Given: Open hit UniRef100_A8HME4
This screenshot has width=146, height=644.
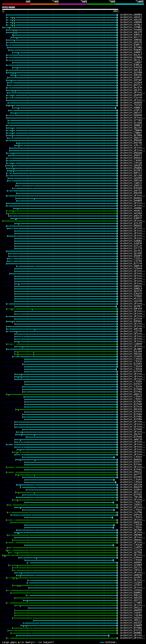Looking at the screenshot, I should [131, 15].
